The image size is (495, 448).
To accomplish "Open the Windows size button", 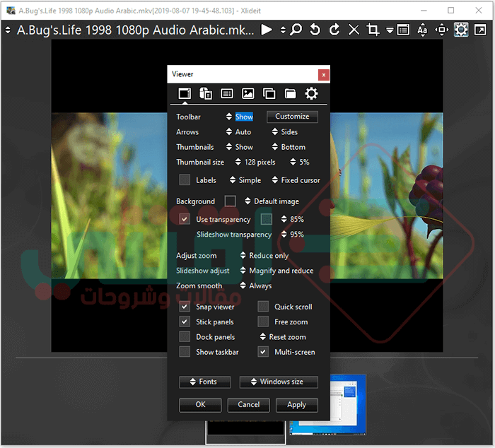I will tap(279, 382).
